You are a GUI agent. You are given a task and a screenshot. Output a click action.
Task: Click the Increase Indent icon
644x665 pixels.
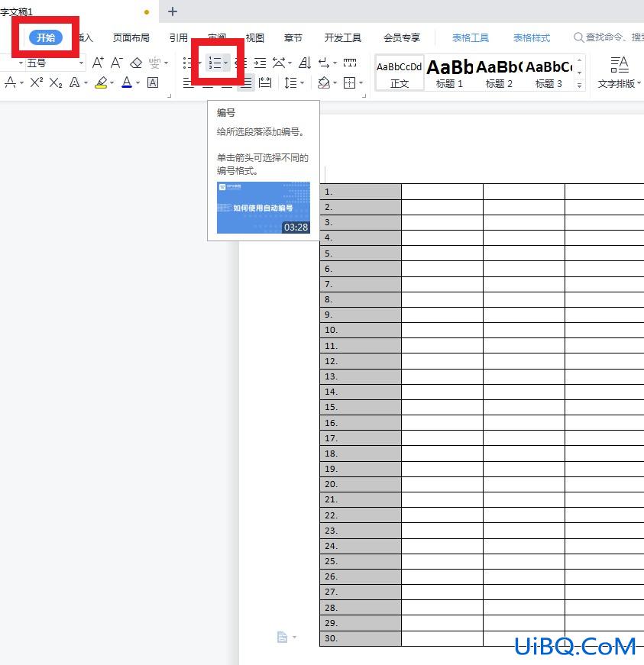click(x=260, y=63)
